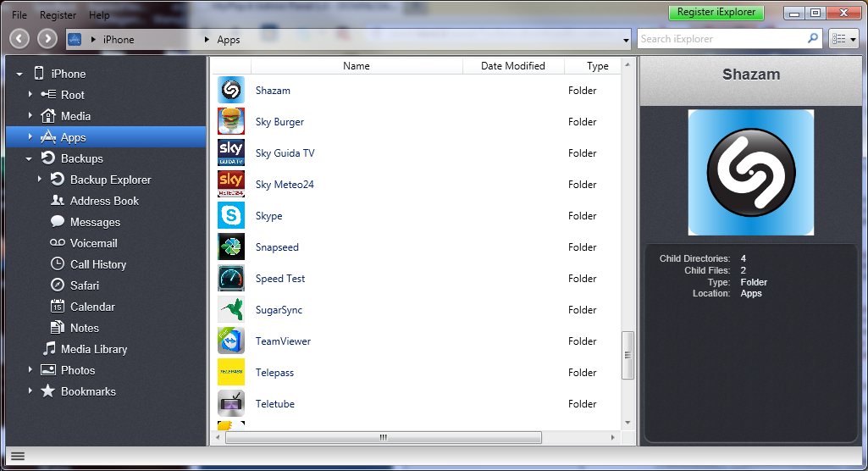868x471 pixels.
Task: Open the view mode dropdown
Action: 844,39
